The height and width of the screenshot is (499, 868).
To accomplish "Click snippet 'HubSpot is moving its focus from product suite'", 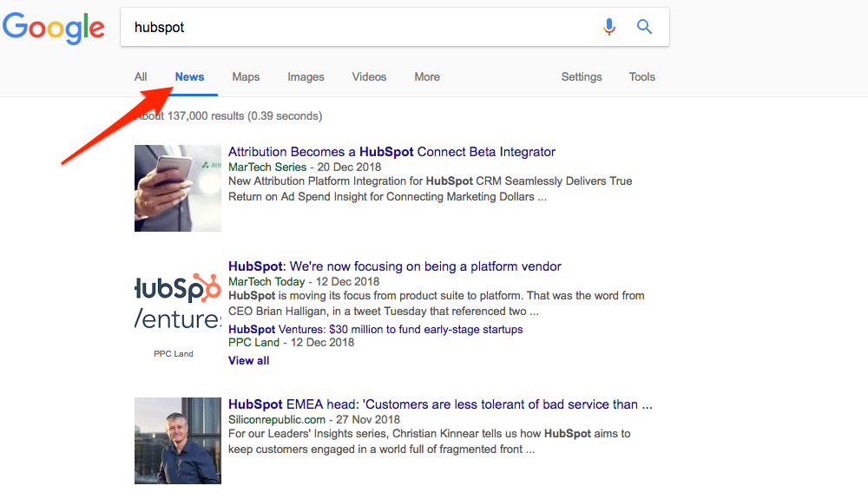I will click(437, 303).
